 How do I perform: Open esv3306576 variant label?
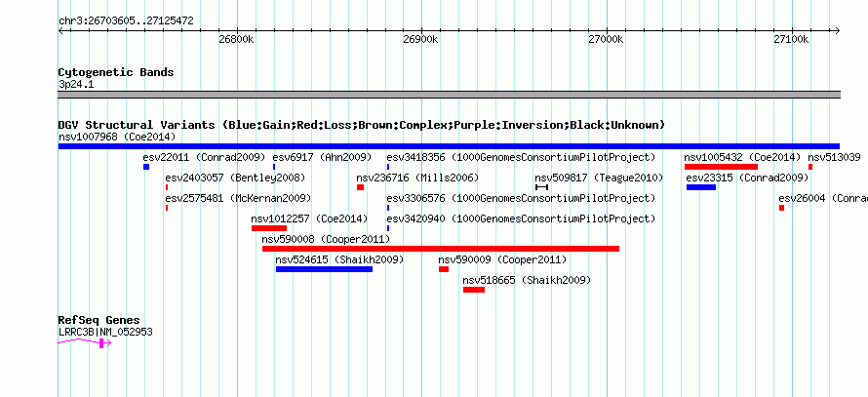tap(521, 198)
